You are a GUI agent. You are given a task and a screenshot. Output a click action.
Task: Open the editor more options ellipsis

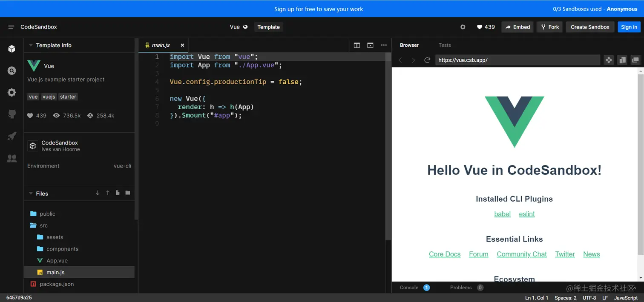(384, 45)
